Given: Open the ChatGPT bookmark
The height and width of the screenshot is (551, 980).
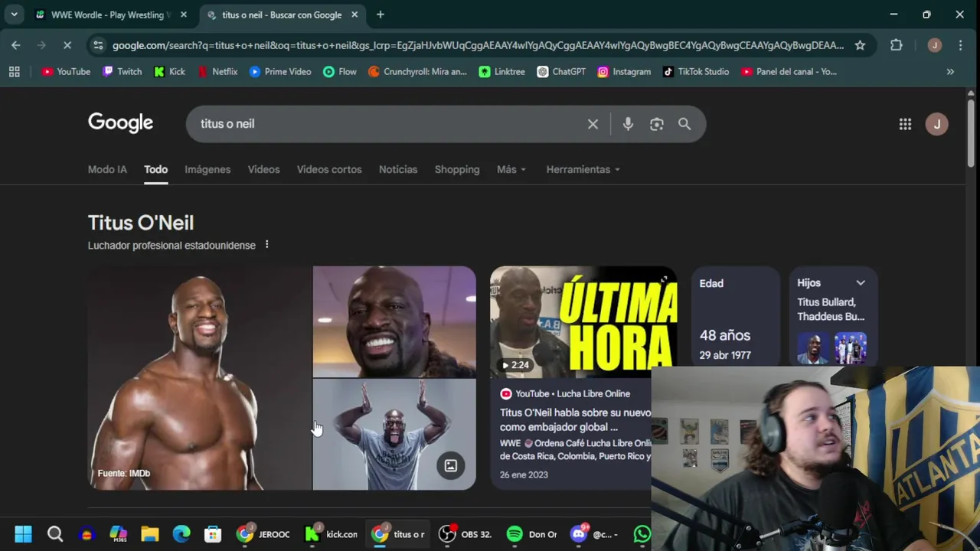Looking at the screenshot, I should coord(561,71).
